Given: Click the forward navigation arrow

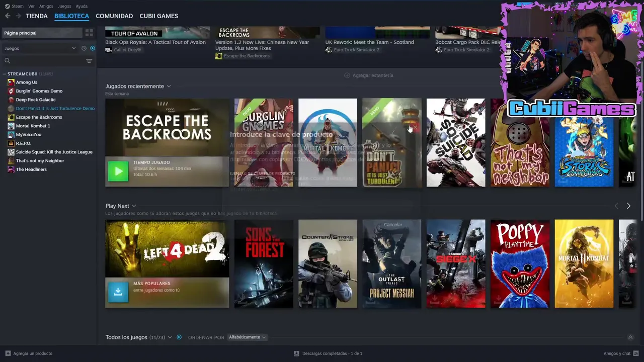Looking at the screenshot, I should pos(19,16).
